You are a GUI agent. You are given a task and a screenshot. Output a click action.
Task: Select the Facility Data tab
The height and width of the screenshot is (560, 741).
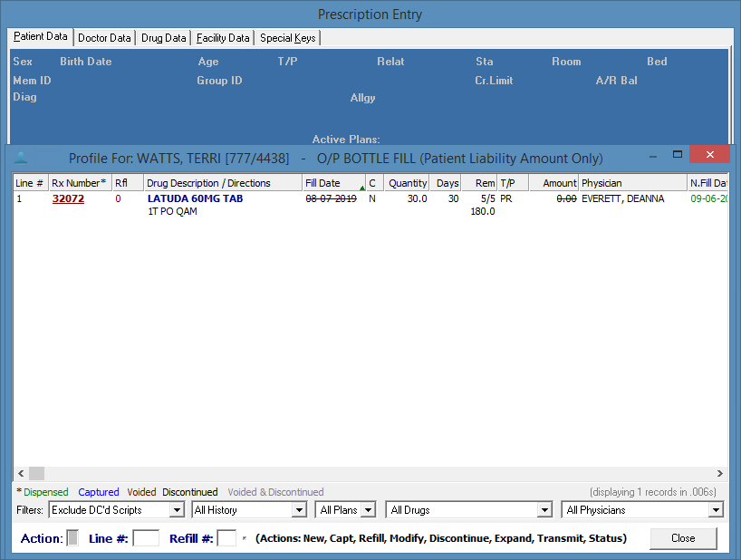(x=222, y=38)
